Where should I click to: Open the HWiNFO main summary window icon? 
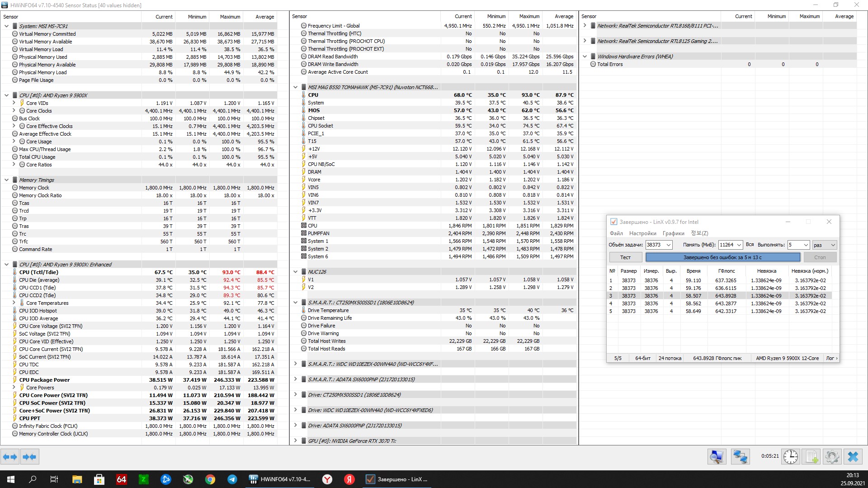pos(717,457)
